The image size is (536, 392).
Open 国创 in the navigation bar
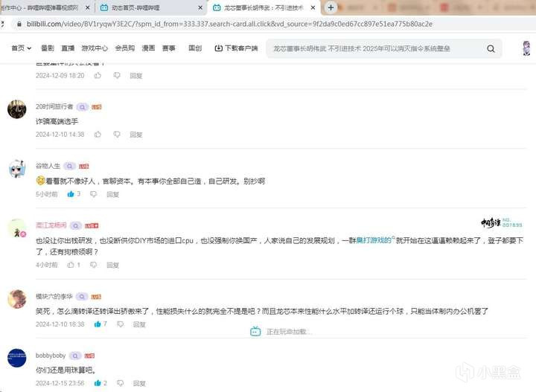click(195, 48)
